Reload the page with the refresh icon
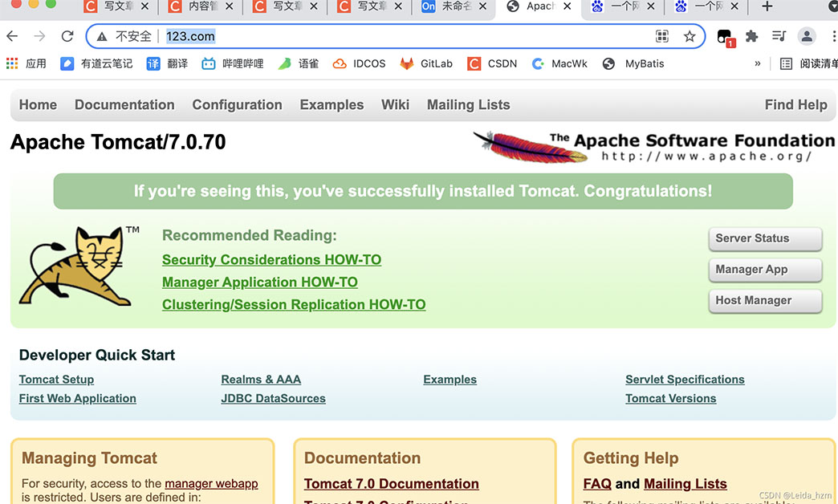Viewport: 838px width, 504px height. click(x=67, y=36)
